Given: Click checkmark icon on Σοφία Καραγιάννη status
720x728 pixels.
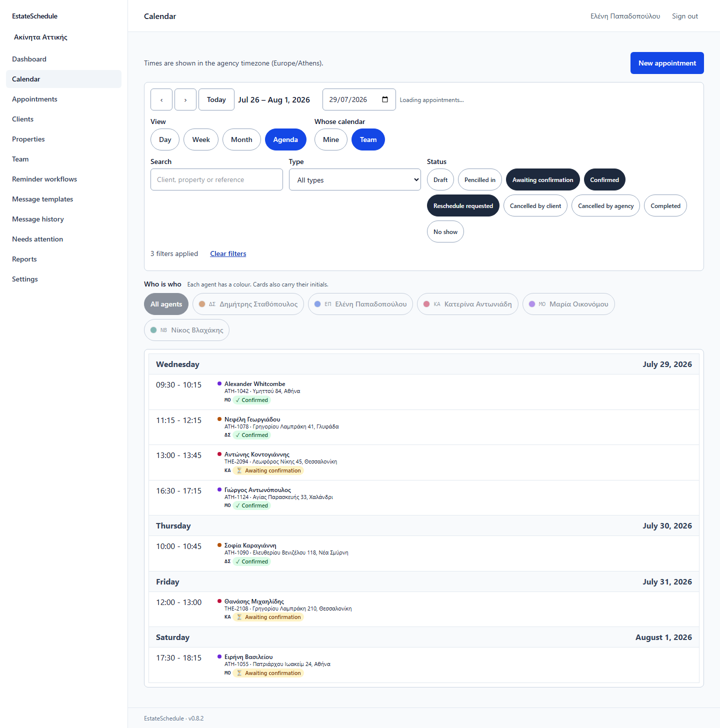Looking at the screenshot, I should click(238, 561).
